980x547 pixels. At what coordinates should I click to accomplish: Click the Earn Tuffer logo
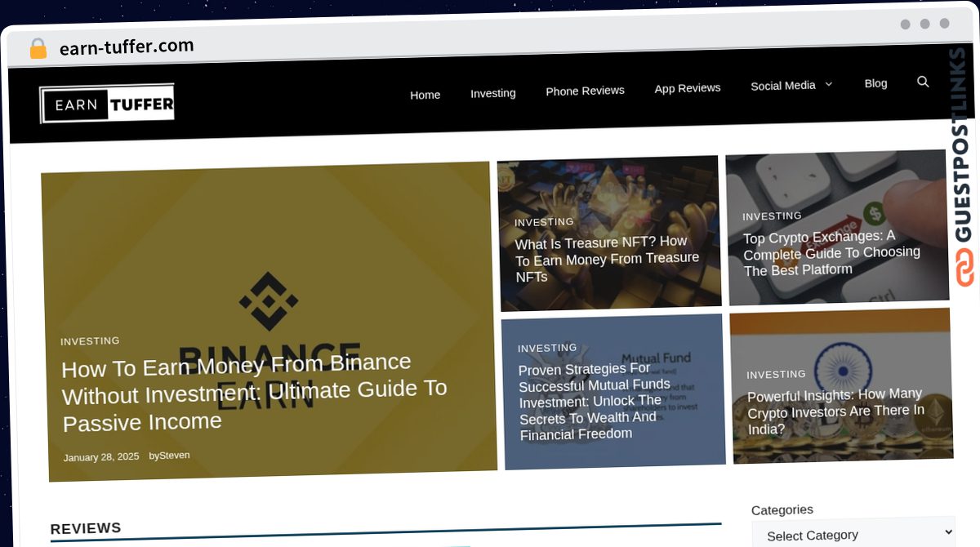(107, 104)
